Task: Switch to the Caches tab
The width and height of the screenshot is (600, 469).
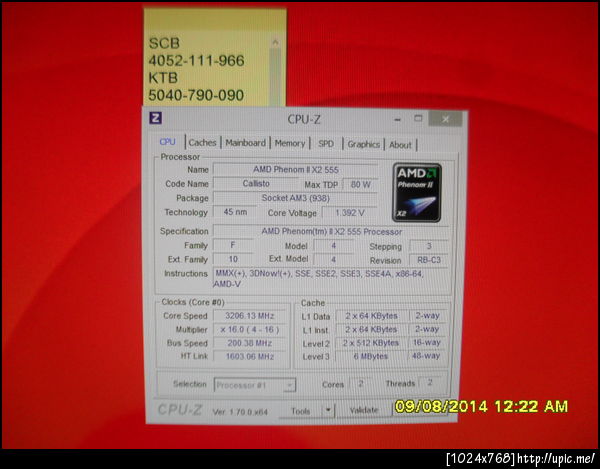Action: (202, 143)
